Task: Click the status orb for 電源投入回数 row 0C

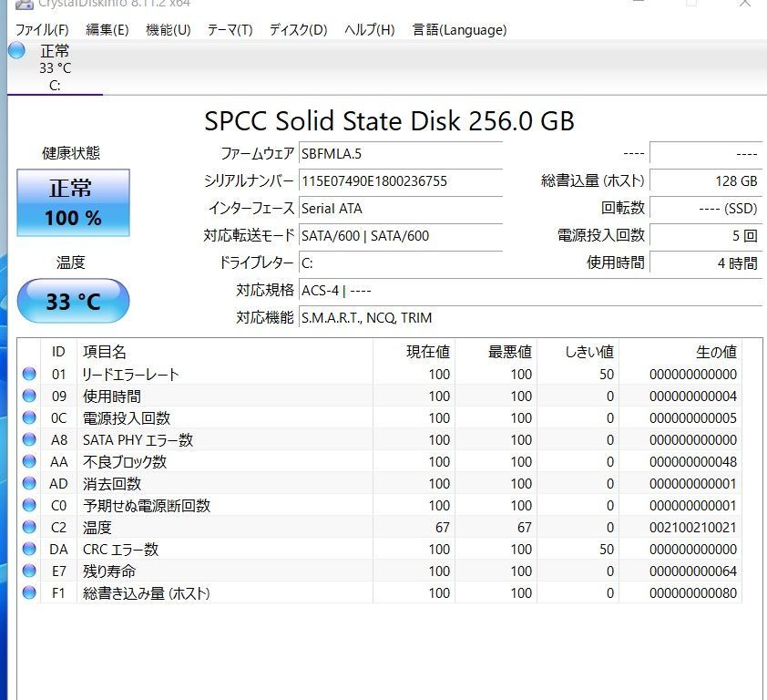Action: pos(29,417)
